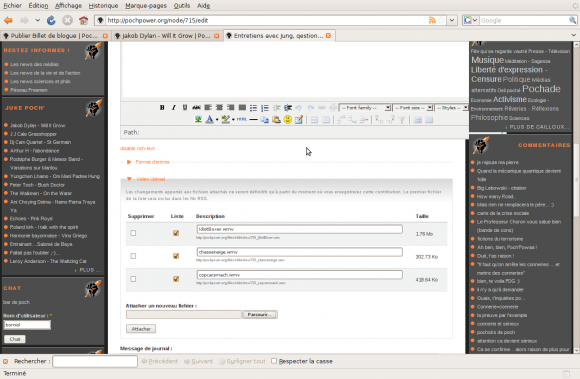
Task: Go to the browser home page
Action: click(84, 20)
